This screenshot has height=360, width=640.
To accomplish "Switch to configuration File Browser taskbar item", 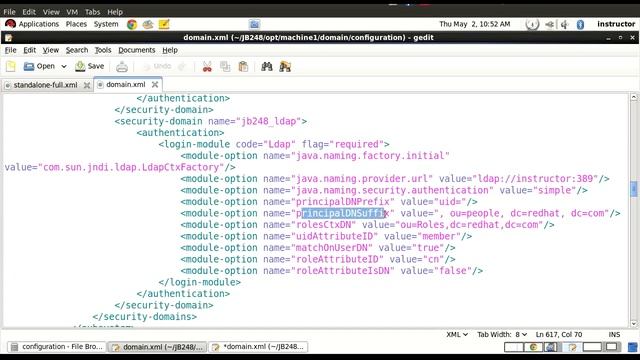I will coord(57,347).
